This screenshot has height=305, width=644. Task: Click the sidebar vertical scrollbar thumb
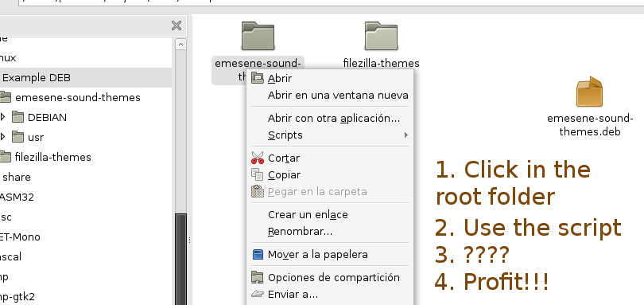[180, 260]
